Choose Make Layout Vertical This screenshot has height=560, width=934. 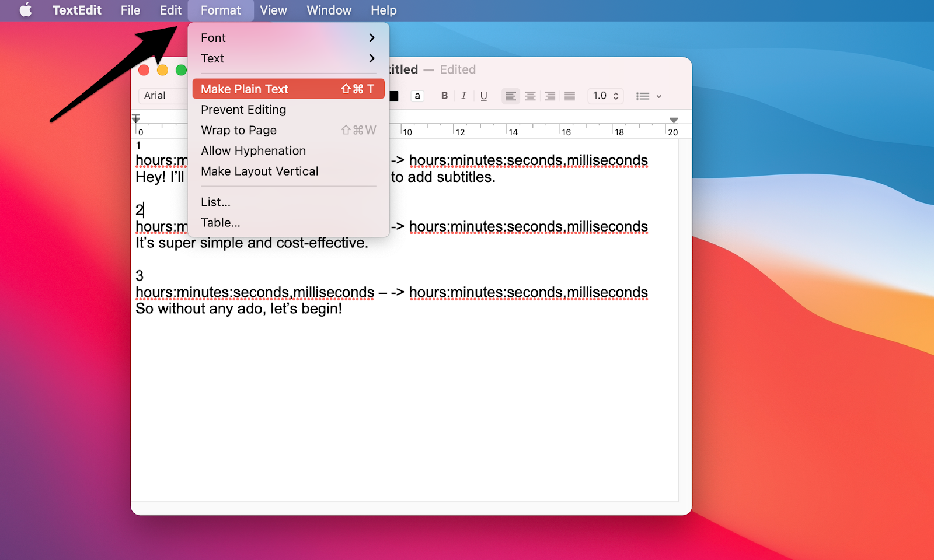click(x=288, y=171)
